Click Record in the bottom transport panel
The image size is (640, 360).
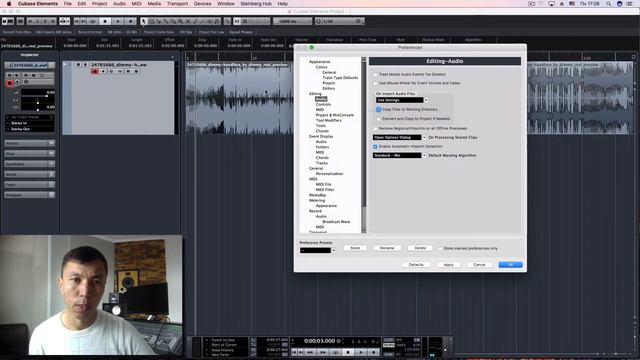point(373,352)
